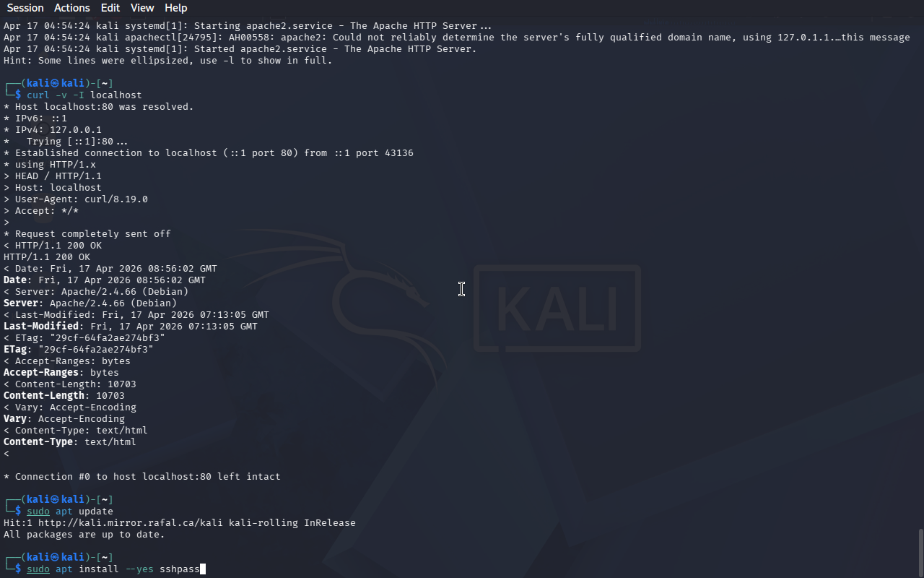
Task: Open the Help menu
Action: (x=176, y=8)
